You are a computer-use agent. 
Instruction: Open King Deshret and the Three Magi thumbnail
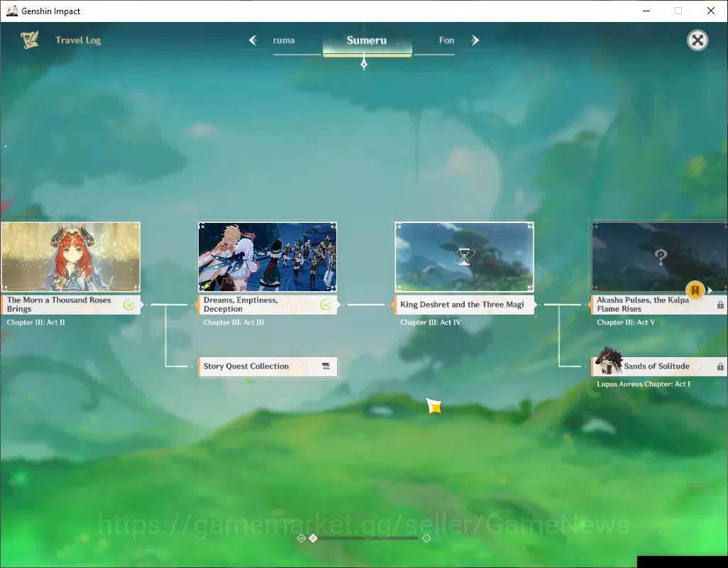pos(464,257)
